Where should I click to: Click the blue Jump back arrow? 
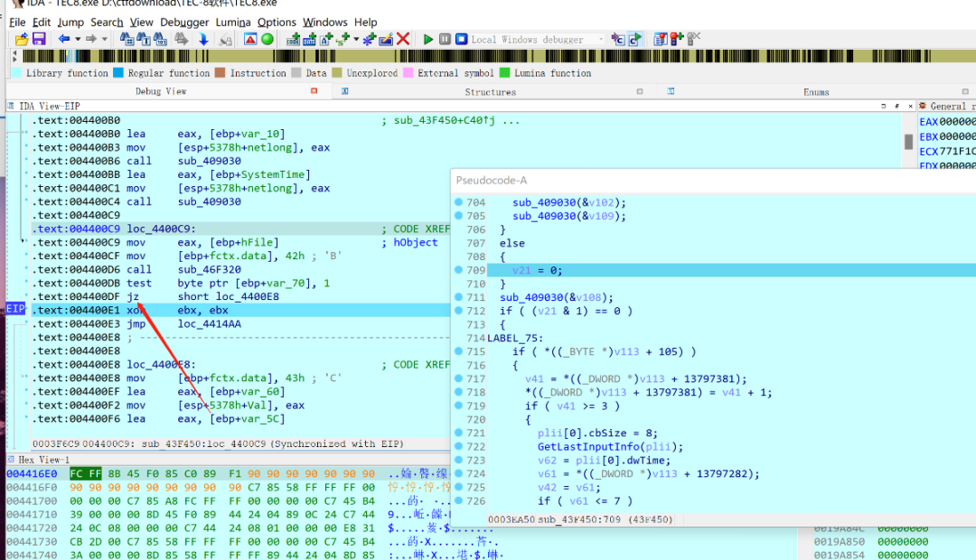[63, 39]
